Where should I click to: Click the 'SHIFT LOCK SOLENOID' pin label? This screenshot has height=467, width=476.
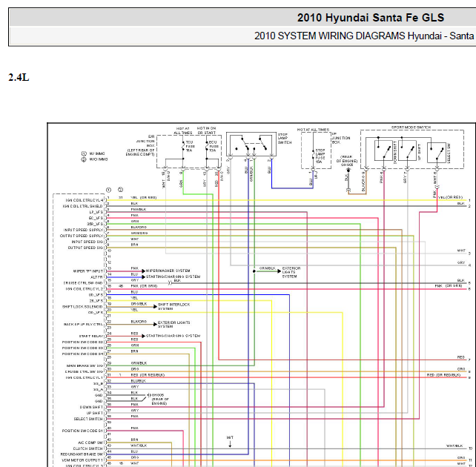click(82, 307)
